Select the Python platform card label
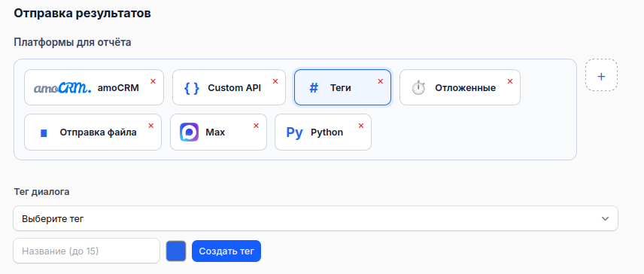The height and width of the screenshot is (274, 644). click(327, 132)
